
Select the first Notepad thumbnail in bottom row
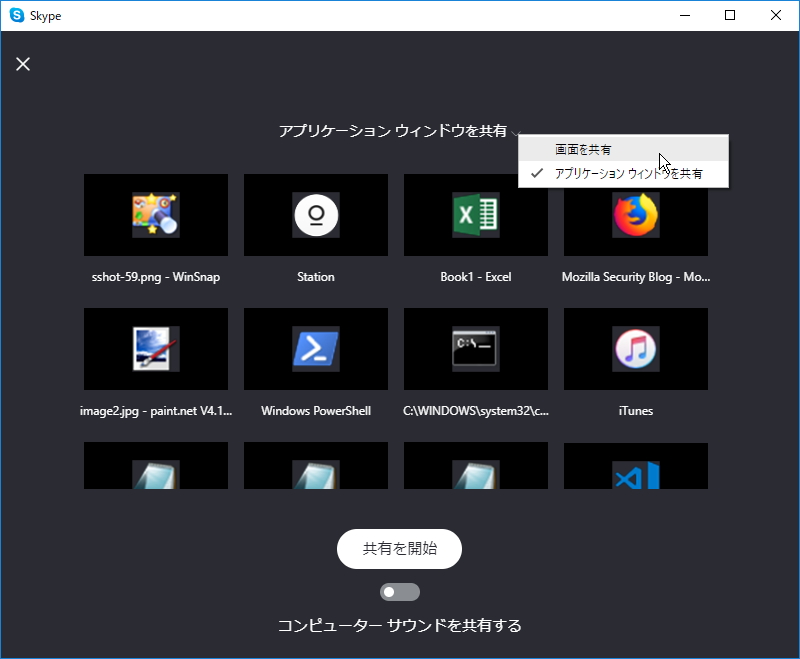tap(155, 467)
